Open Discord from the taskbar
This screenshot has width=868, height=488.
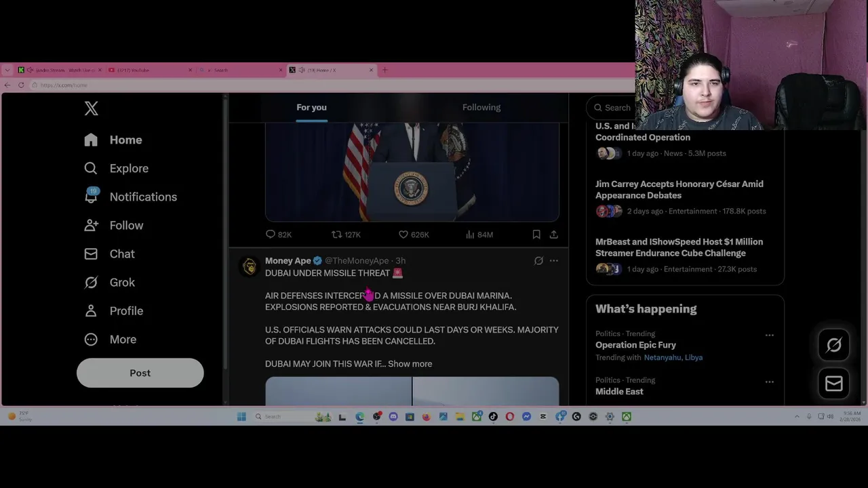coord(393,417)
